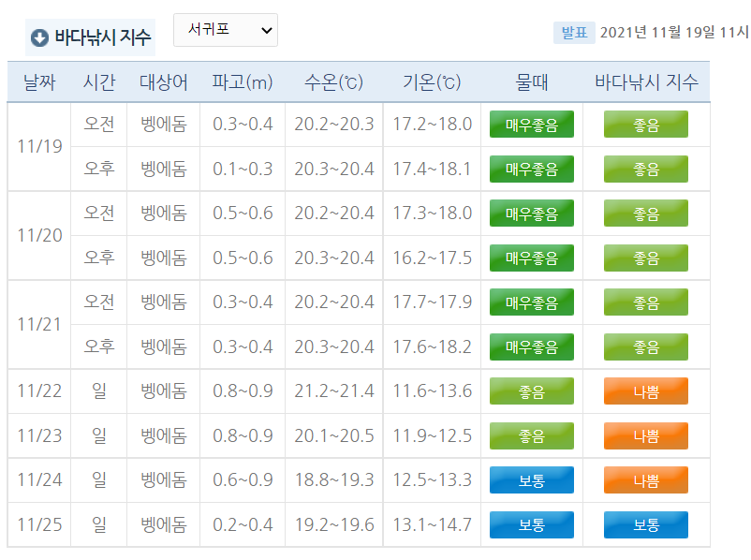
Task: Click the 11/20 date cell
Action: click(39, 236)
